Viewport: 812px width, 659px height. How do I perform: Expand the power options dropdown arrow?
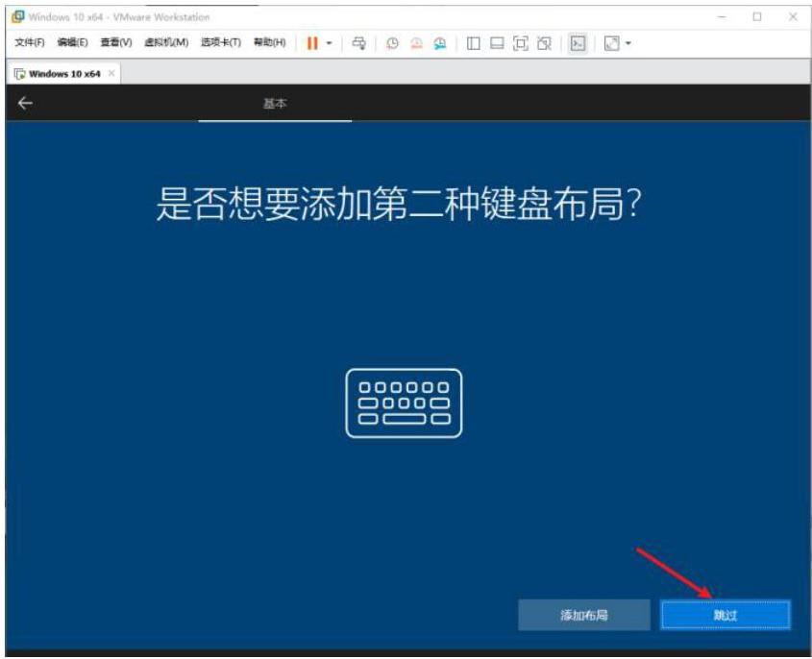pyautogui.click(x=329, y=43)
